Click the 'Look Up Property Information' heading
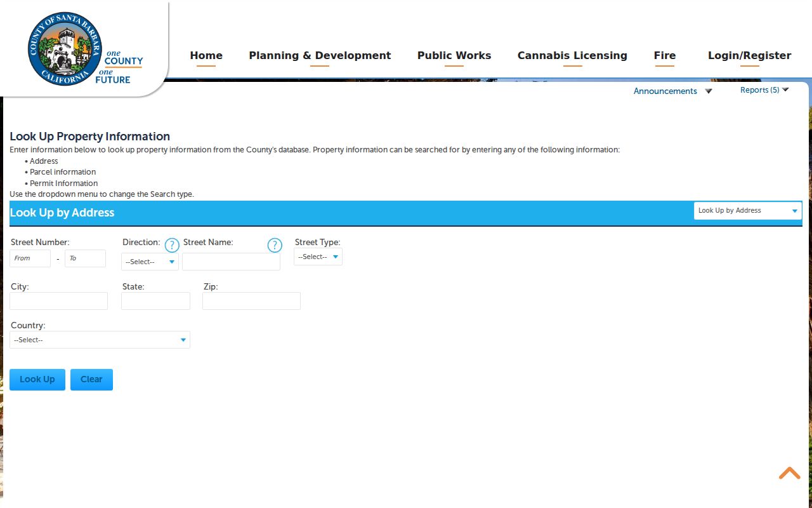The height and width of the screenshot is (508, 812). point(90,137)
